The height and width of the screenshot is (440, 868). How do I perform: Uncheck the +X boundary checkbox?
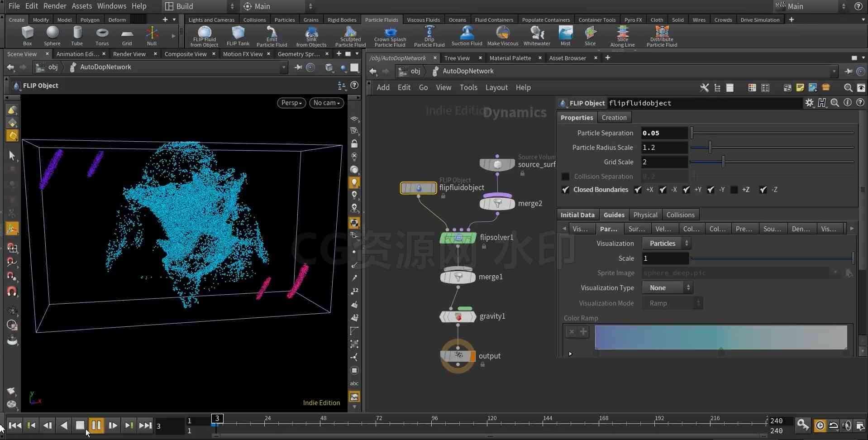(638, 190)
